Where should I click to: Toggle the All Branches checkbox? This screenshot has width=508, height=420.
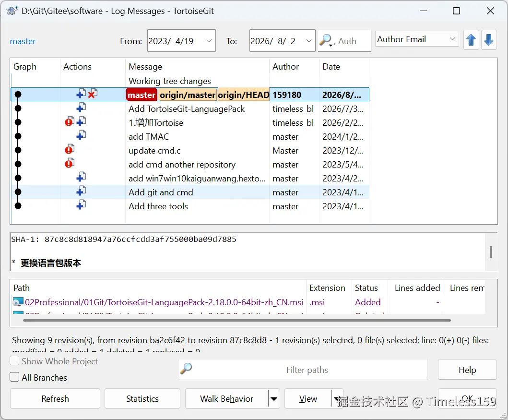(14, 377)
